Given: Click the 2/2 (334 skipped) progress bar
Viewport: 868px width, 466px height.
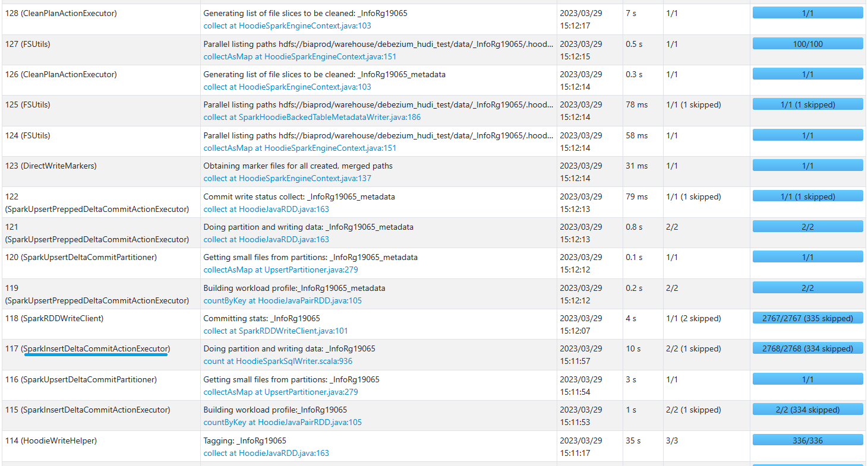Looking at the screenshot, I should [x=808, y=410].
